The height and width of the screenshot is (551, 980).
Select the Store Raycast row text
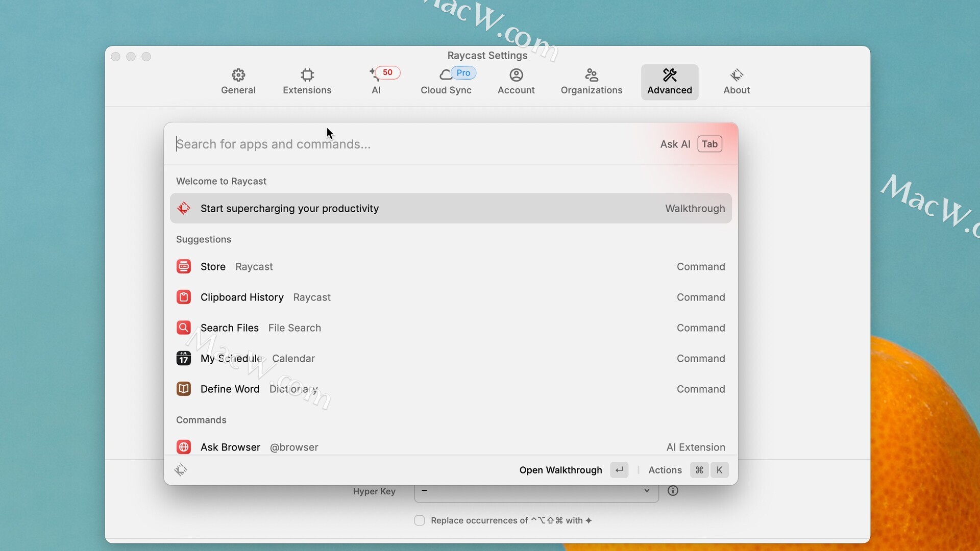(x=236, y=266)
